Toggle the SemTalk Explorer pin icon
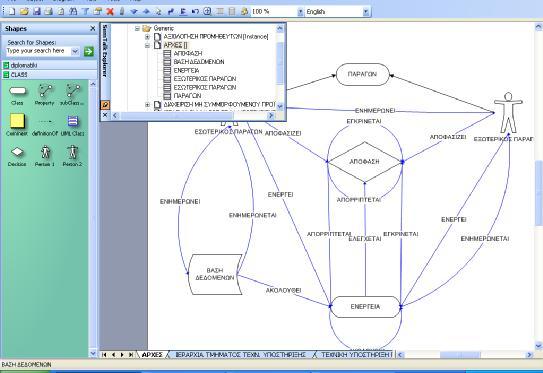This screenshot has height=373, width=543. pos(105,105)
